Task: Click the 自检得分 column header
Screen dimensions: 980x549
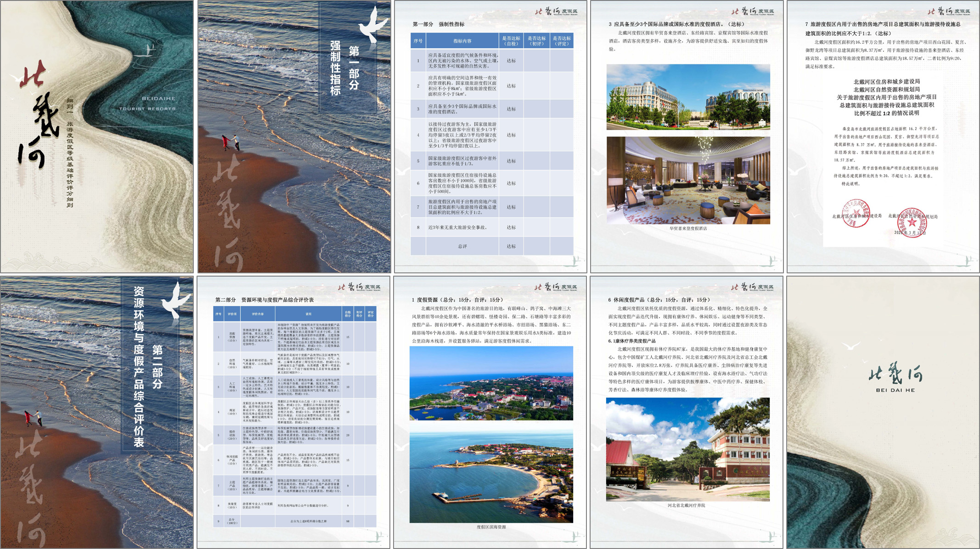Action: pos(348,314)
